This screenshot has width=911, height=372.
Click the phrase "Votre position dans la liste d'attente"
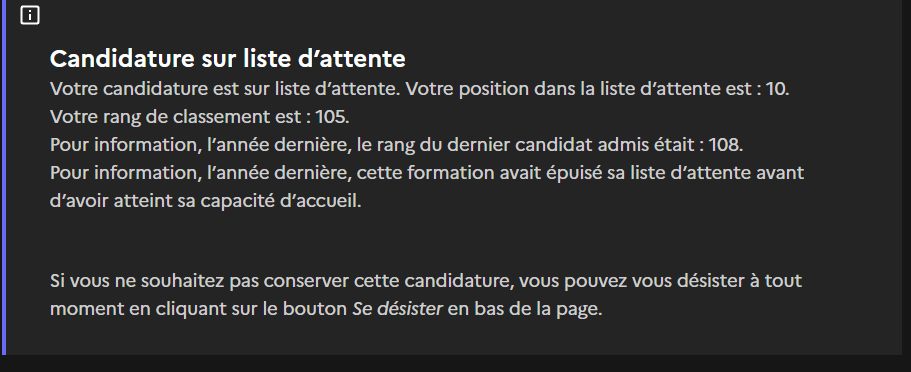571,89
